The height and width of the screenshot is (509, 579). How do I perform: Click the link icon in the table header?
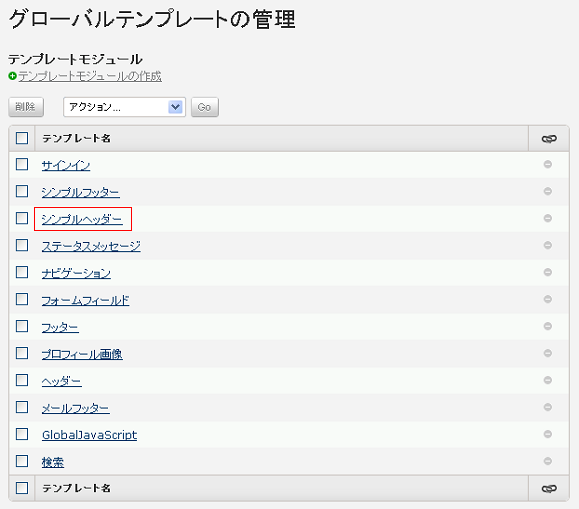[x=549, y=139]
